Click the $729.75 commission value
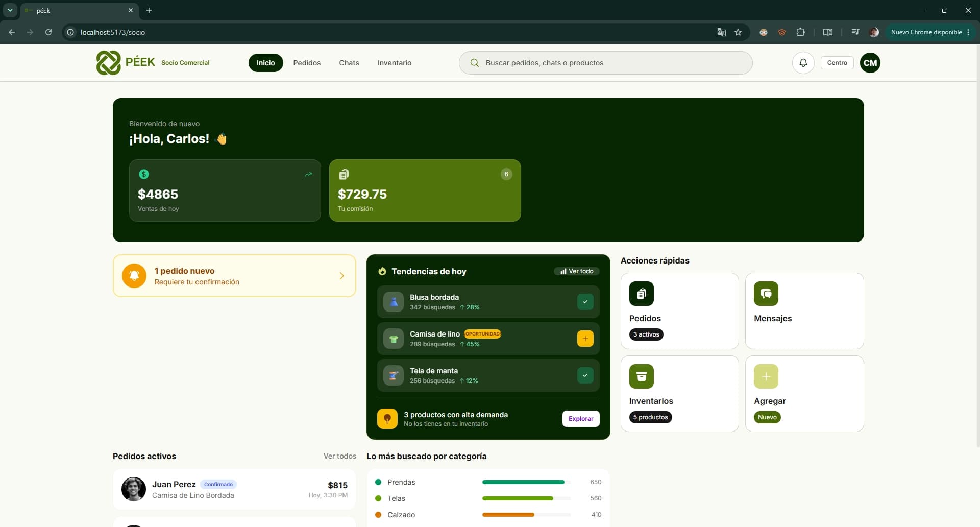Screen dimensions: 980x527 point(362,194)
